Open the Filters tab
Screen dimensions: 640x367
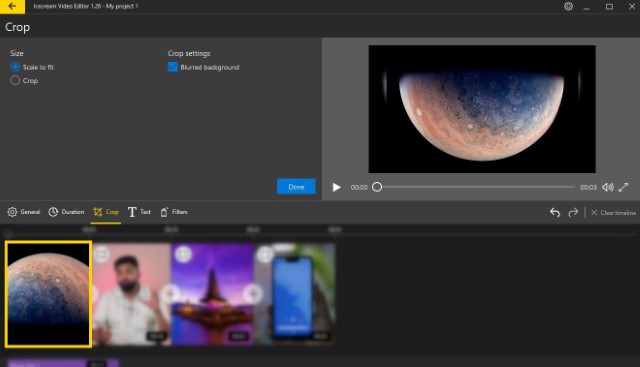pos(174,212)
